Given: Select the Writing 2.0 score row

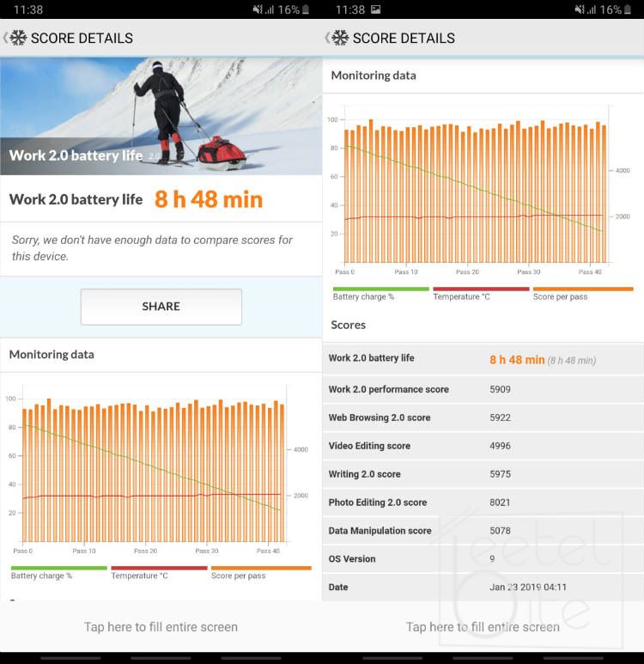Looking at the screenshot, I should 483,474.
